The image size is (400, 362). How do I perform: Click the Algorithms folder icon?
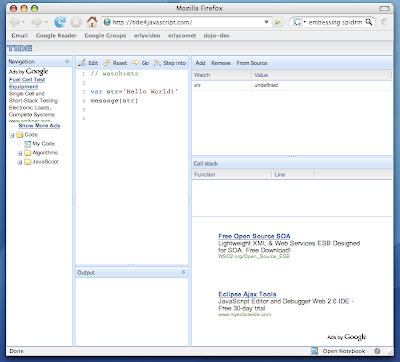pos(28,153)
